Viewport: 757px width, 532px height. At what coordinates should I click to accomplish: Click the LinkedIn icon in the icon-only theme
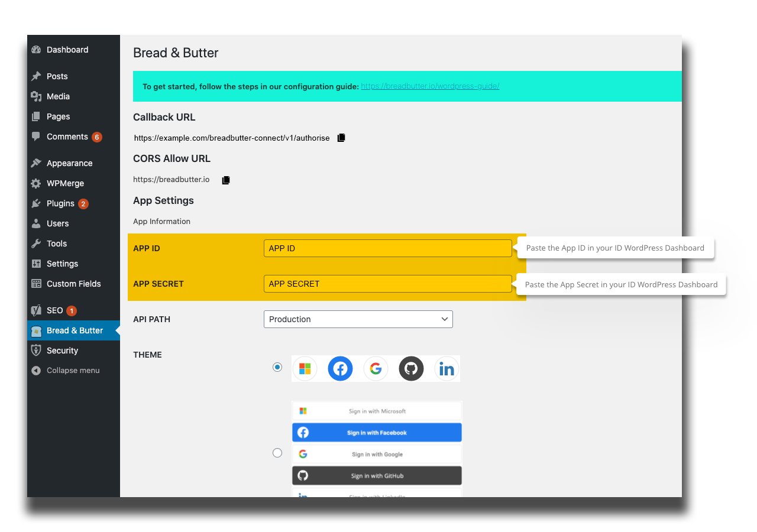(x=447, y=368)
